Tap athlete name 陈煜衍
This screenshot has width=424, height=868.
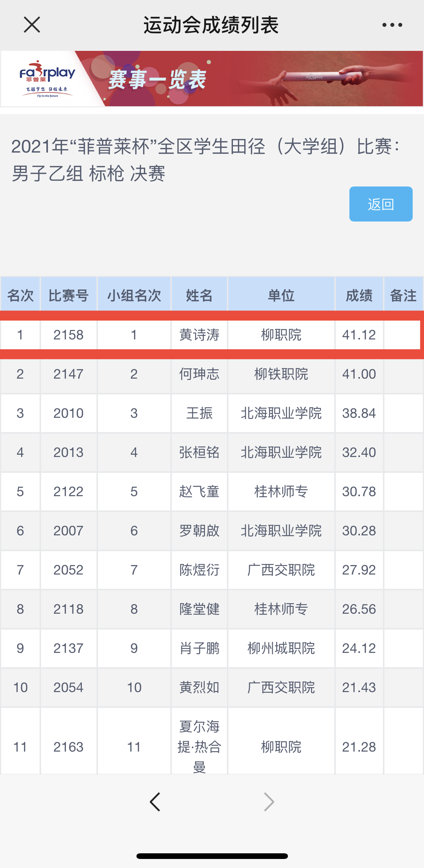[199, 570]
